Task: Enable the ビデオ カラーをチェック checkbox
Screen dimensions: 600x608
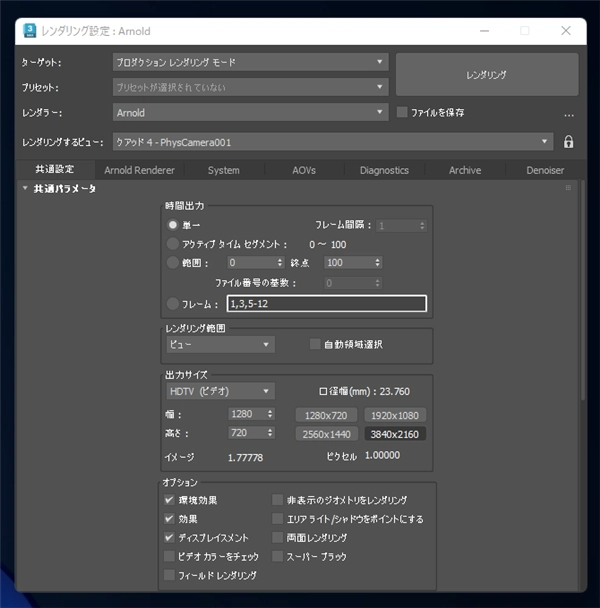Action: 169,556
